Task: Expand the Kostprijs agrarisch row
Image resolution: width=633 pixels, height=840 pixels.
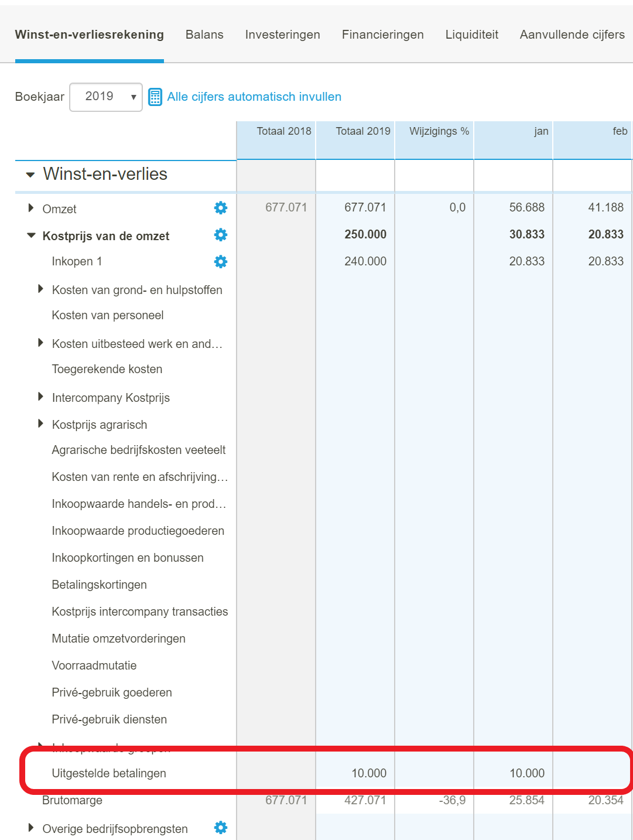Action: tap(40, 424)
